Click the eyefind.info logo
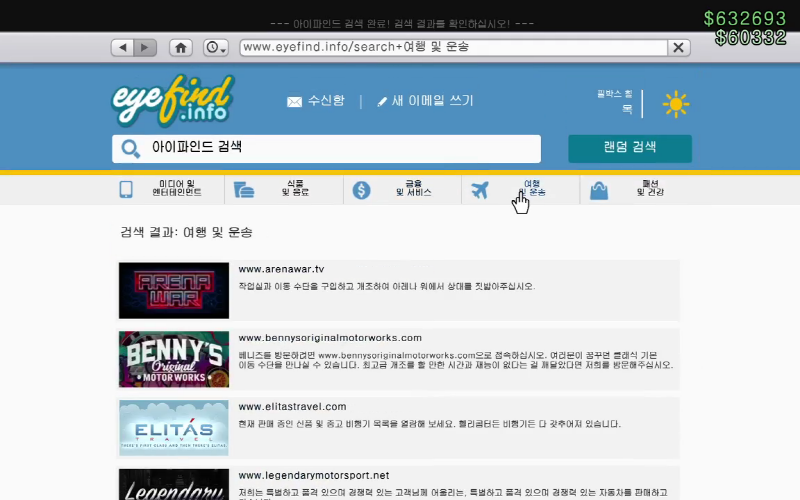Screen dimensions: 800x500 (x=173, y=101)
